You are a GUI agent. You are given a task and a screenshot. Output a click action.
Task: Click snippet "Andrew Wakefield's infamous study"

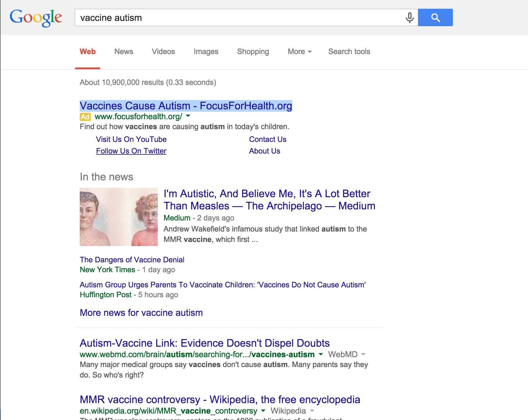click(265, 234)
